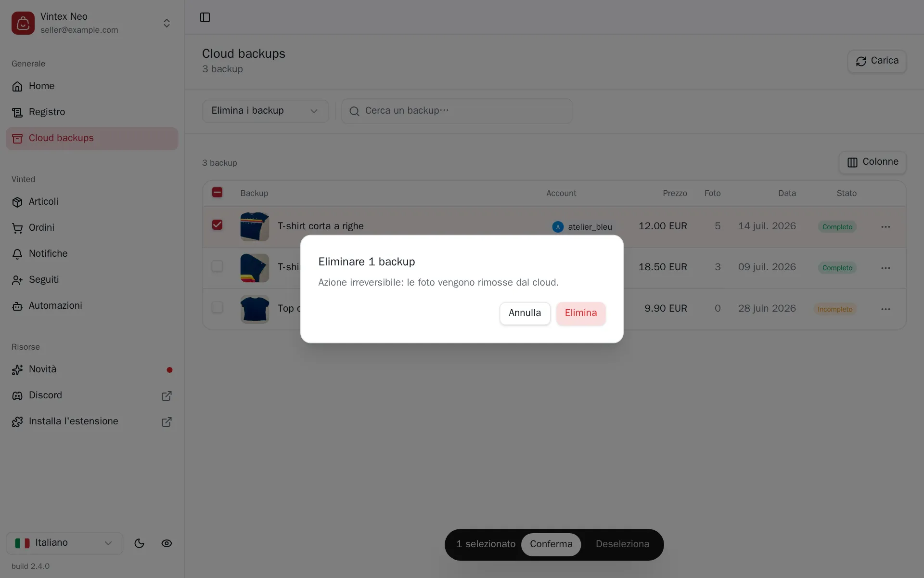Click T-shirt corta a righe thumbnail

(x=255, y=226)
